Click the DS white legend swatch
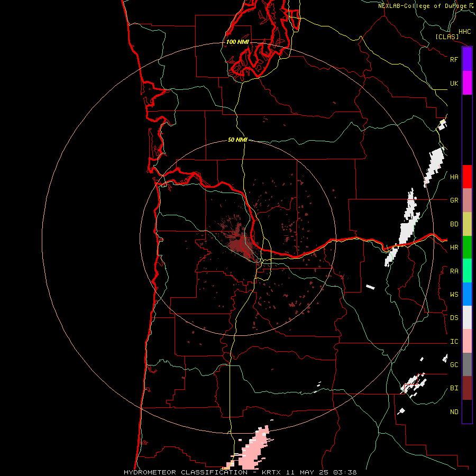This screenshot has height=476, width=476. coord(467,317)
